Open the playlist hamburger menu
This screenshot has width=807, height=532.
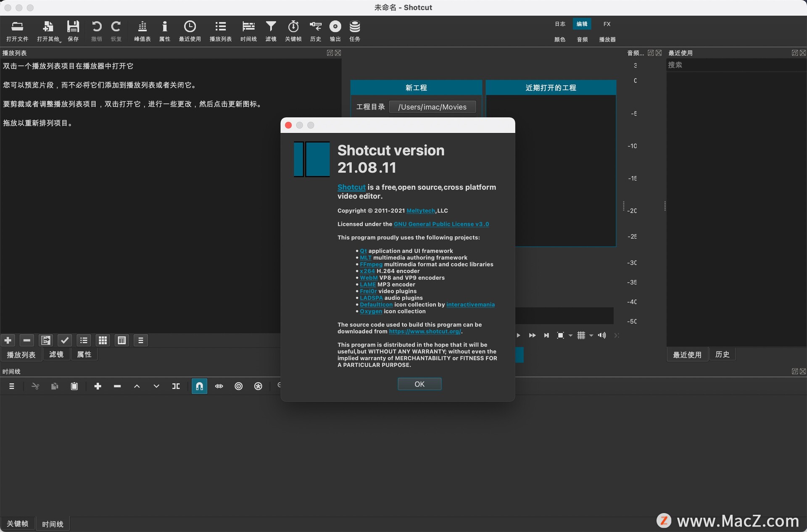pos(141,340)
